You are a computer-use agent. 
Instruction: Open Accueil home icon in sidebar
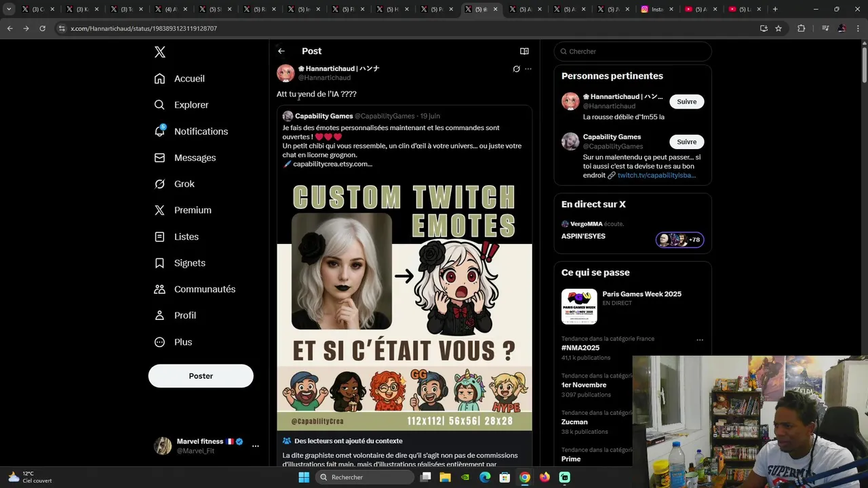point(159,79)
